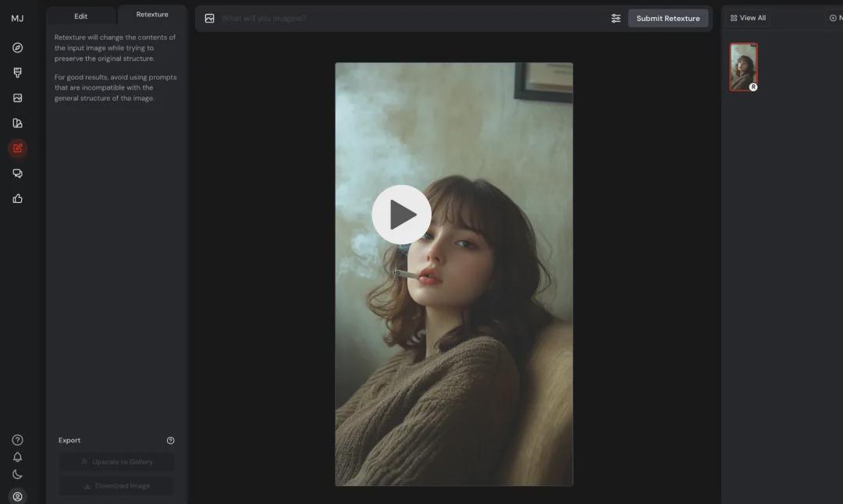
Task: Open notifications bell icon
Action: point(17,457)
